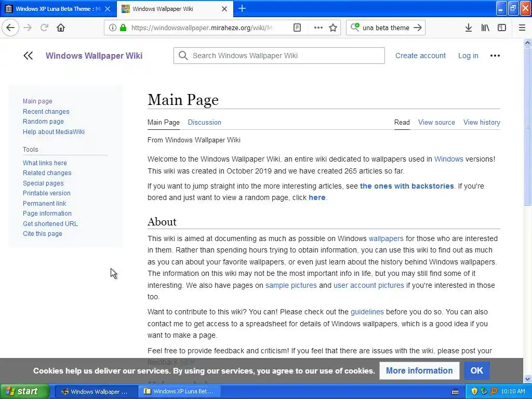Click Cite this page link

(43, 234)
